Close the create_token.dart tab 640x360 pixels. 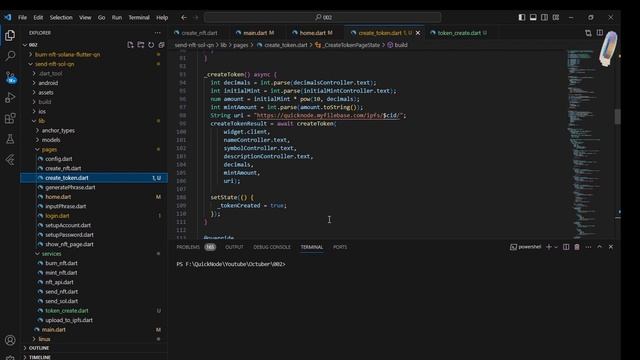click(x=418, y=33)
